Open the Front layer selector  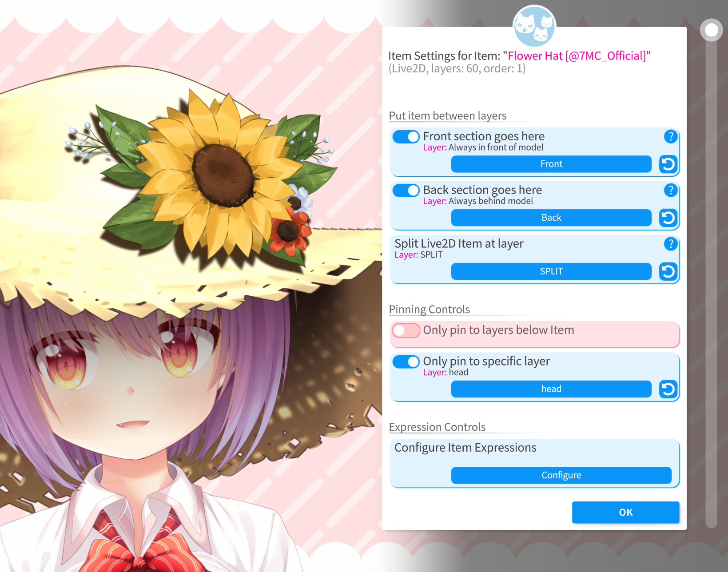click(551, 164)
